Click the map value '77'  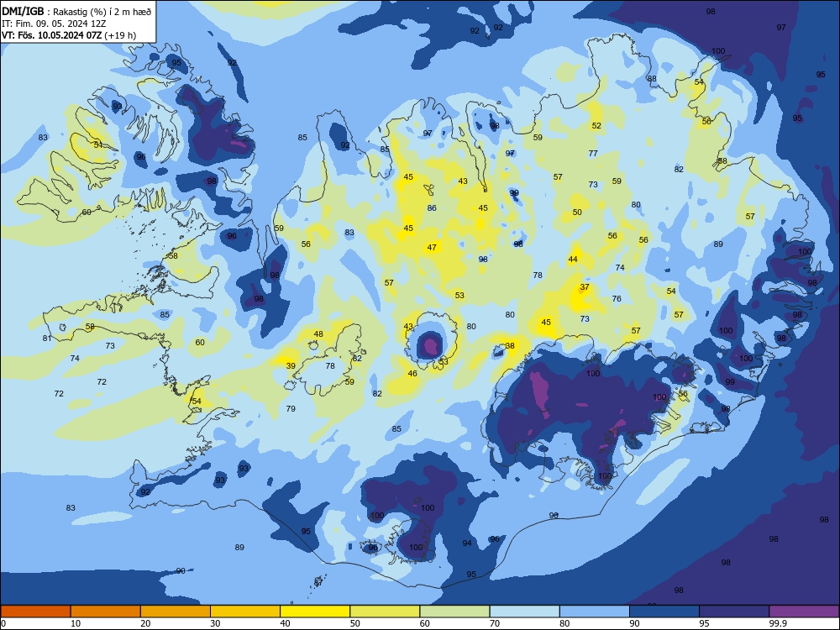pos(593,153)
